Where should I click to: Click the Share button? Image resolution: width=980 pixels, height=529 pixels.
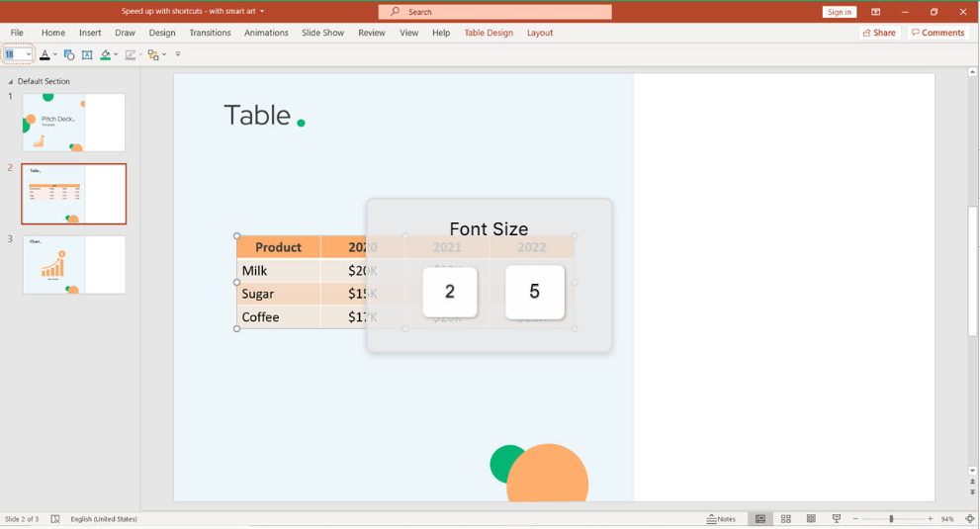coord(879,33)
